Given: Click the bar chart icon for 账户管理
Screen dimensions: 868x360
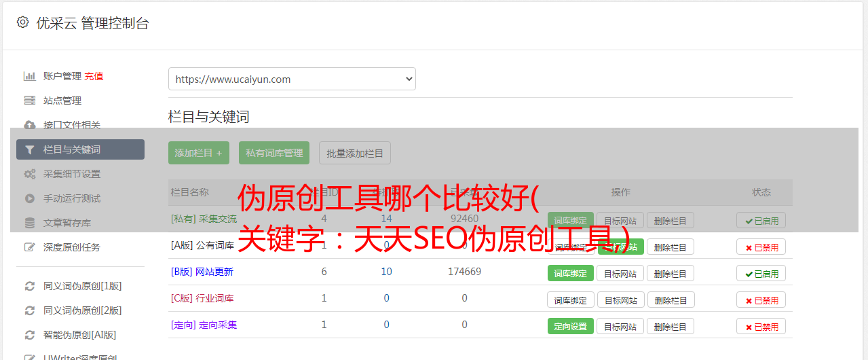Looking at the screenshot, I should [29, 76].
